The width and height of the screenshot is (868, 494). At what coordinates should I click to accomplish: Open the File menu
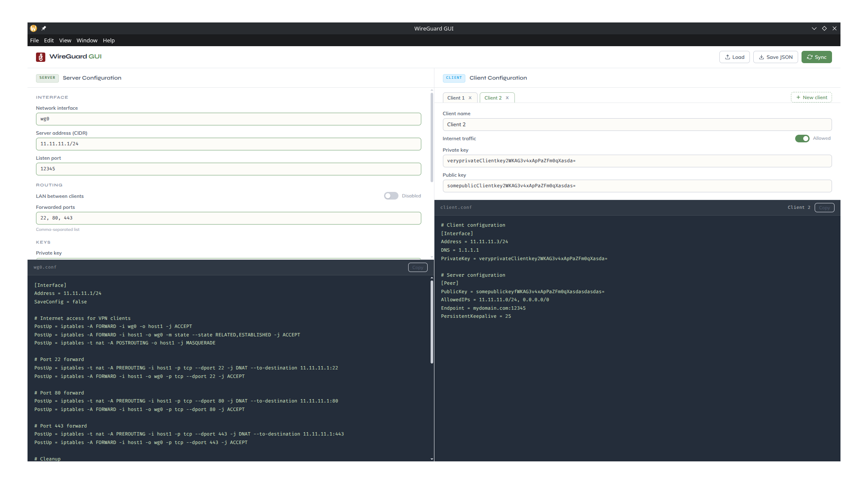point(34,40)
